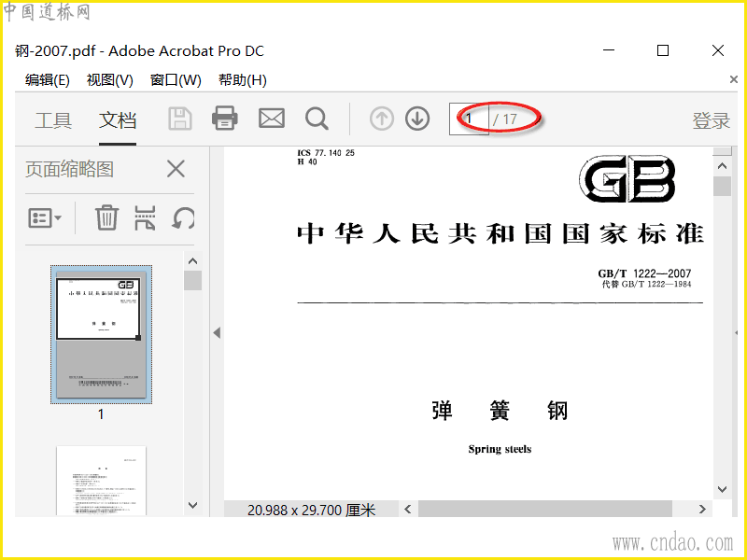This screenshot has height=560, width=747.
Task: Open the 帮助(H) menu
Action: (x=242, y=80)
